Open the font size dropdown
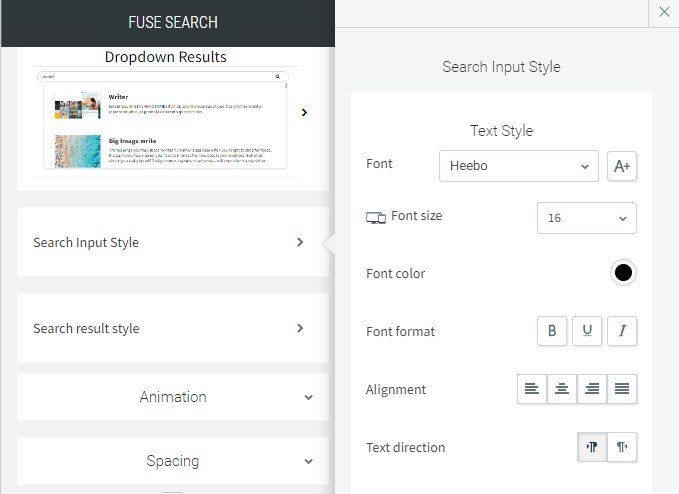The height and width of the screenshot is (494, 679). click(586, 218)
